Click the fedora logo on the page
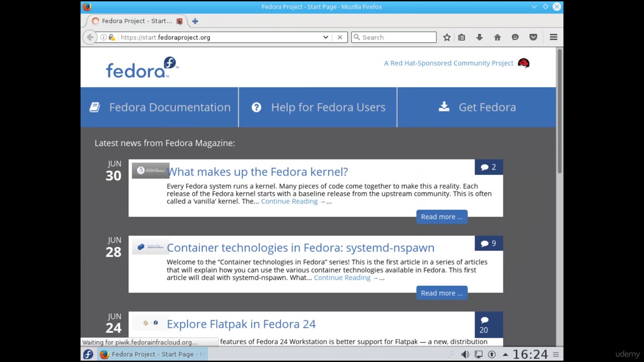 142,67
